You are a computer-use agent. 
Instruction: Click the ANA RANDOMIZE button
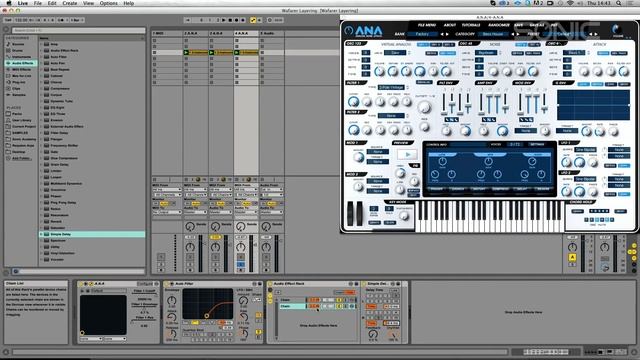(x=498, y=25)
